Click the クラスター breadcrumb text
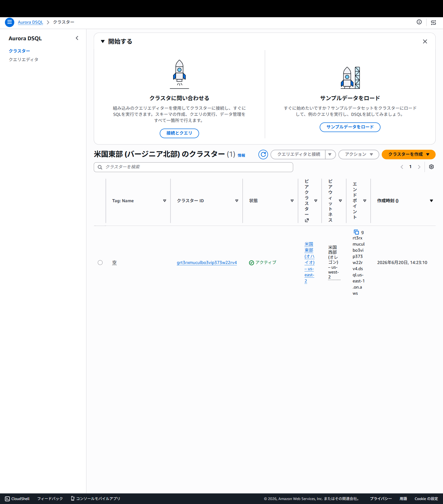Screen dimensions: 443x504 (64, 22)
